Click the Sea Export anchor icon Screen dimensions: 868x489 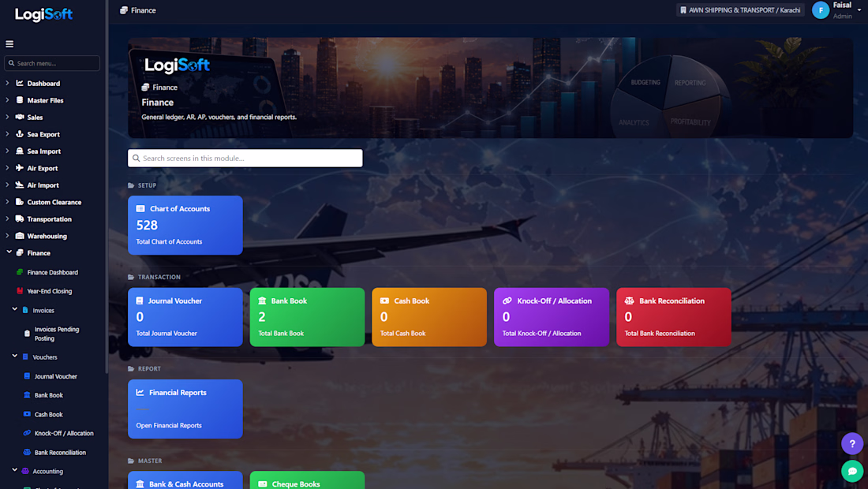tap(20, 134)
